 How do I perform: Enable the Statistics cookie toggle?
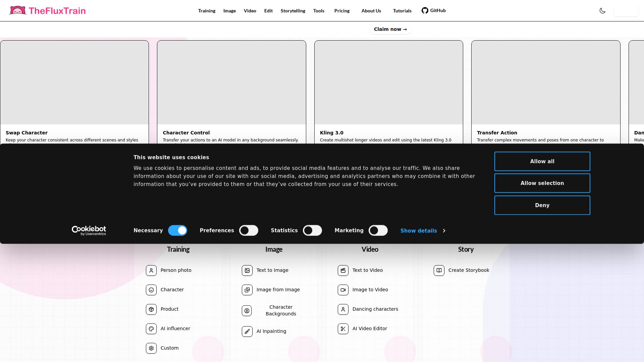coord(312,231)
